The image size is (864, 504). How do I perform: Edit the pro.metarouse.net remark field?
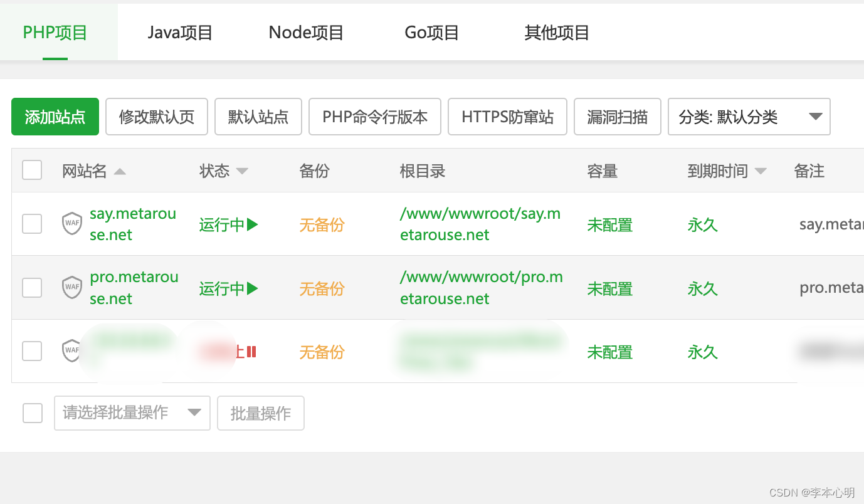(831, 288)
